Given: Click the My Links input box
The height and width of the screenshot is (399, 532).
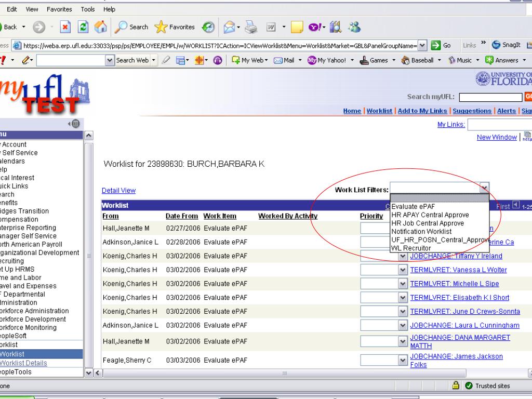Looking at the screenshot, I should click(499, 125).
